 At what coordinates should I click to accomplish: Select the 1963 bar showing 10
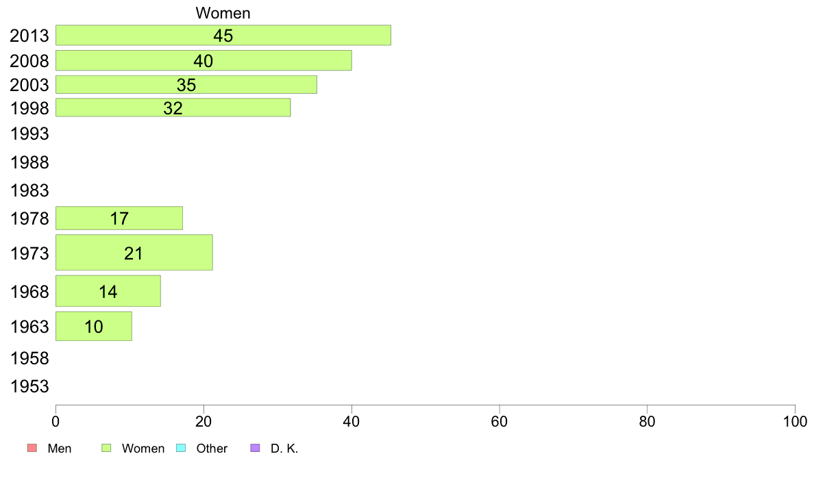pos(93,326)
